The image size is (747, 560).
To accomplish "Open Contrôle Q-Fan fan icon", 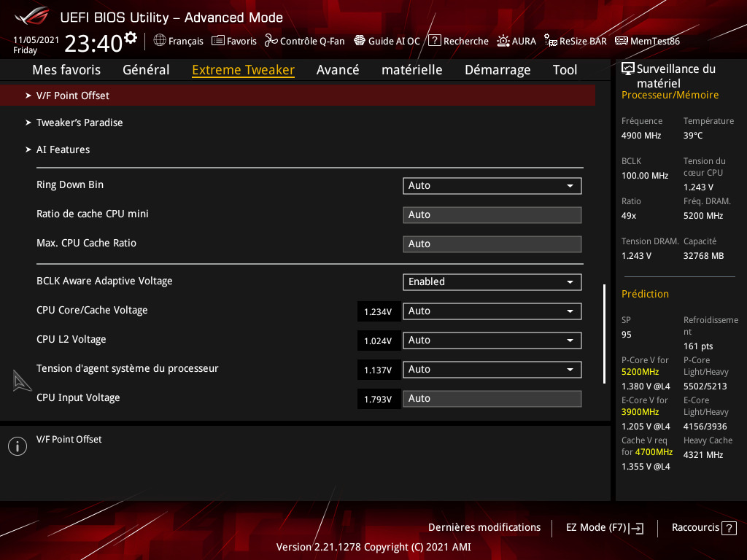I will tap(271, 41).
